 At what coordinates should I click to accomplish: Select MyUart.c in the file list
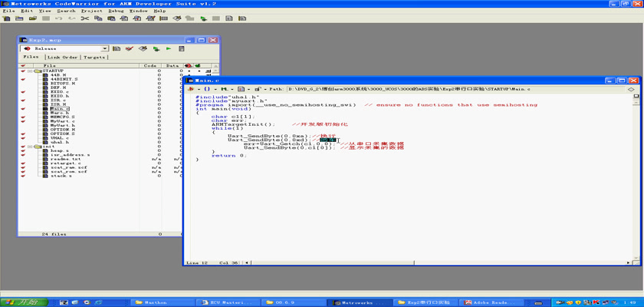pos(63,121)
